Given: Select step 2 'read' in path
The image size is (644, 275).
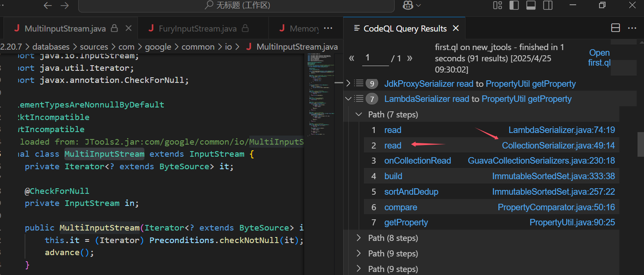Looking at the screenshot, I should click(x=393, y=145).
